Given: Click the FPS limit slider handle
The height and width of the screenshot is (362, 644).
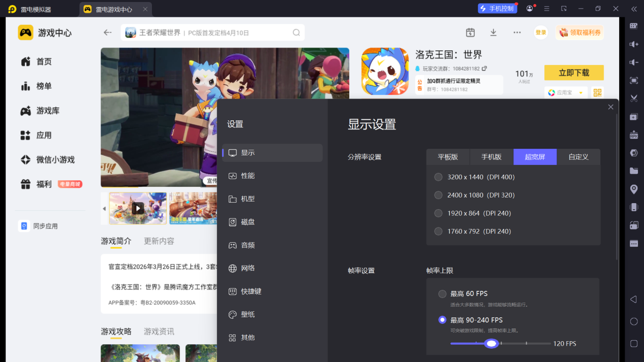Looking at the screenshot, I should 491,344.
